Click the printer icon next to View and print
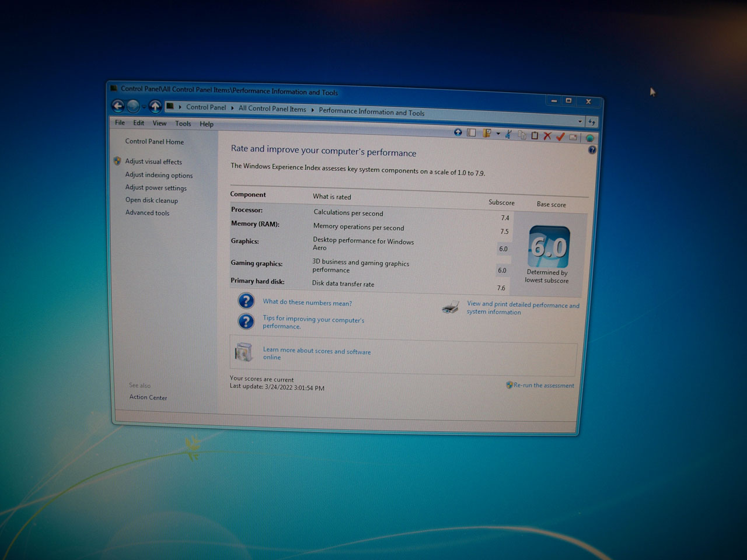The image size is (747, 560). point(451,307)
